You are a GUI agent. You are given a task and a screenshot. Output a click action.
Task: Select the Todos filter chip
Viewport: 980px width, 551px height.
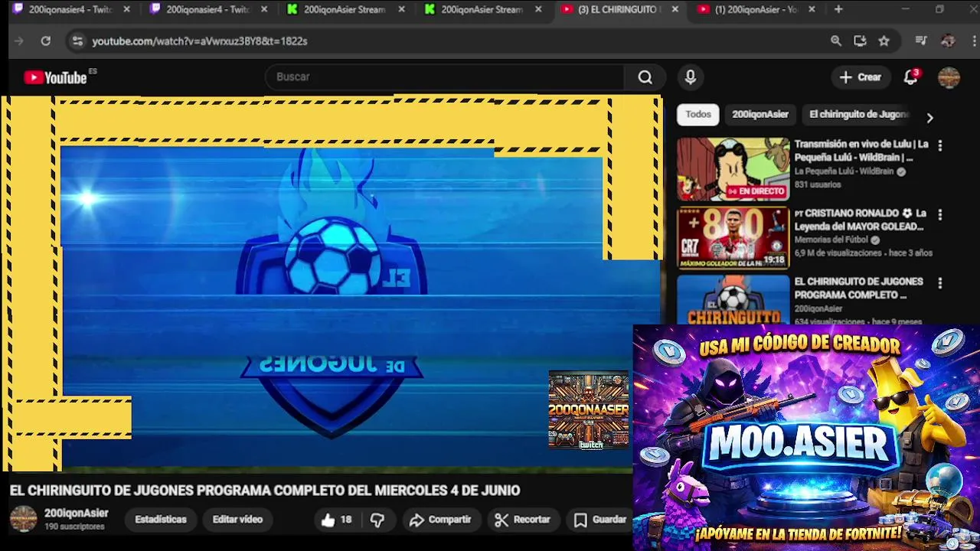pos(698,115)
